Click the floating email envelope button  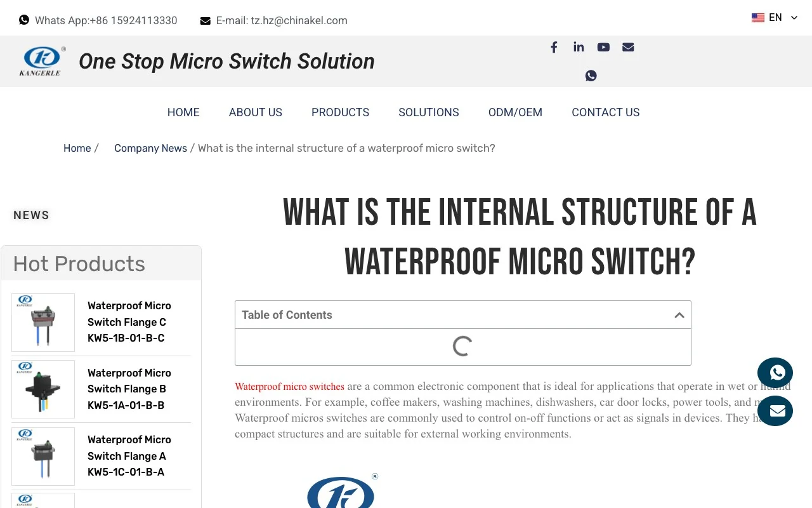click(775, 411)
